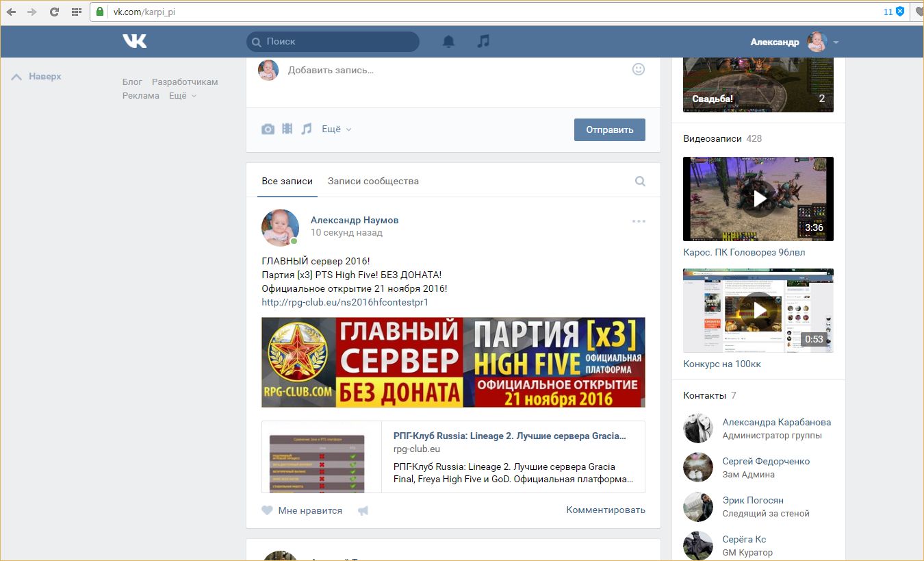Open the music note icon in header
The height and width of the screenshot is (561, 924).
[x=483, y=42]
